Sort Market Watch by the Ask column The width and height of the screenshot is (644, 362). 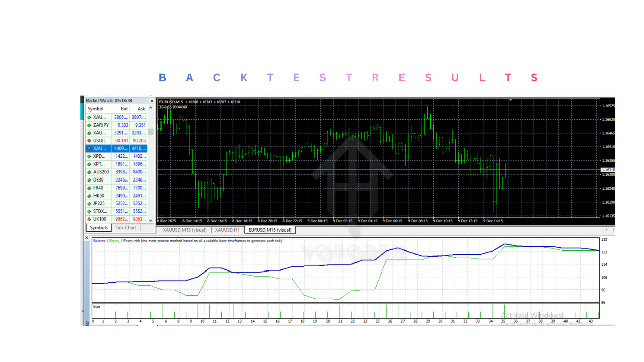141,109
